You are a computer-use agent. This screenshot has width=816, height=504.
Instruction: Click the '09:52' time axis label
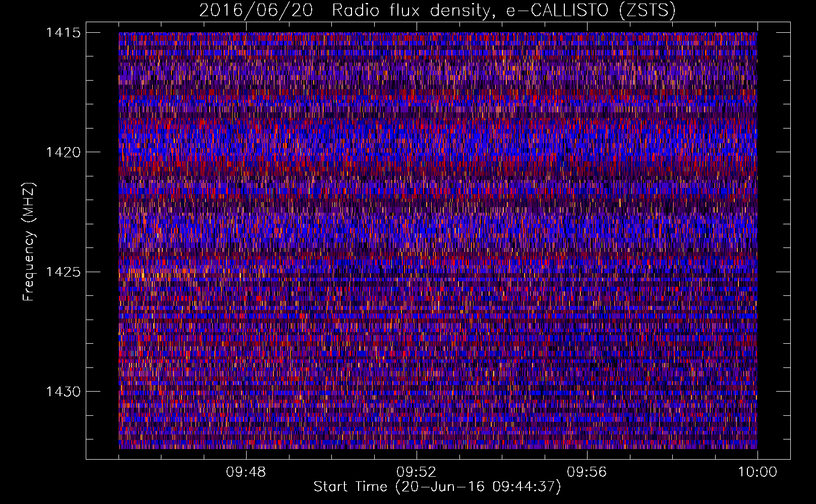point(416,472)
